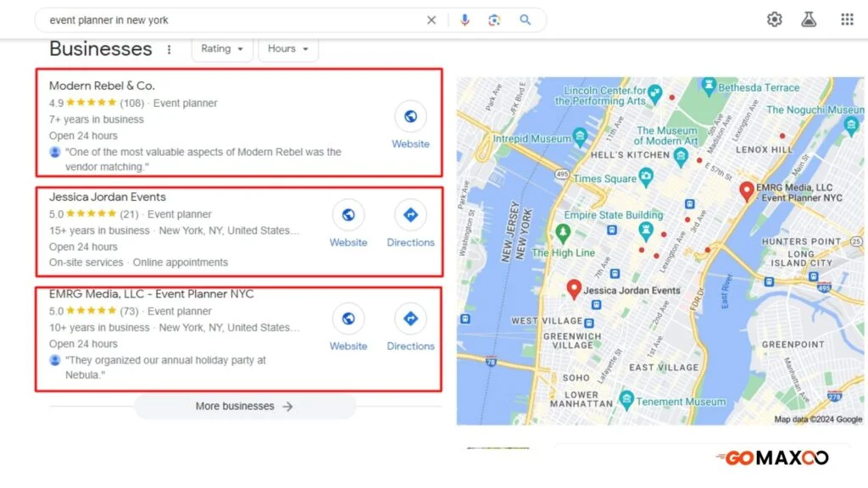Click EMRG Media's (73) review count
The image size is (868, 488).
pos(129,311)
